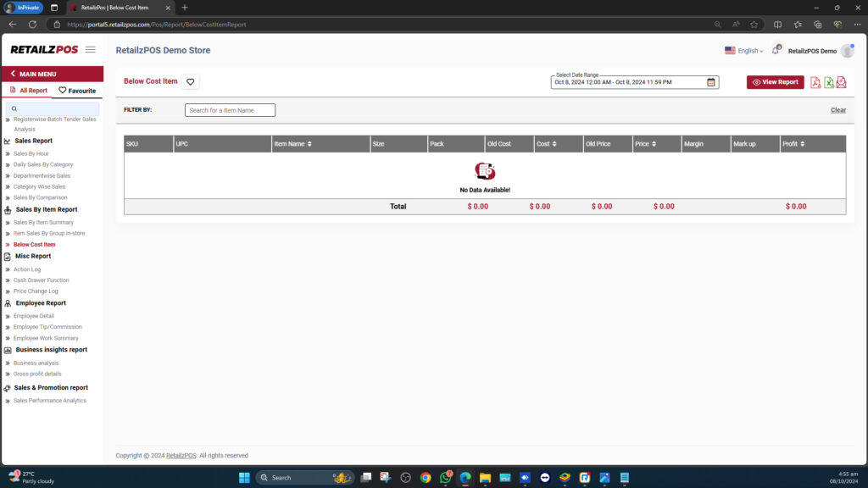Open the calendar in the date range picker

(x=710, y=82)
